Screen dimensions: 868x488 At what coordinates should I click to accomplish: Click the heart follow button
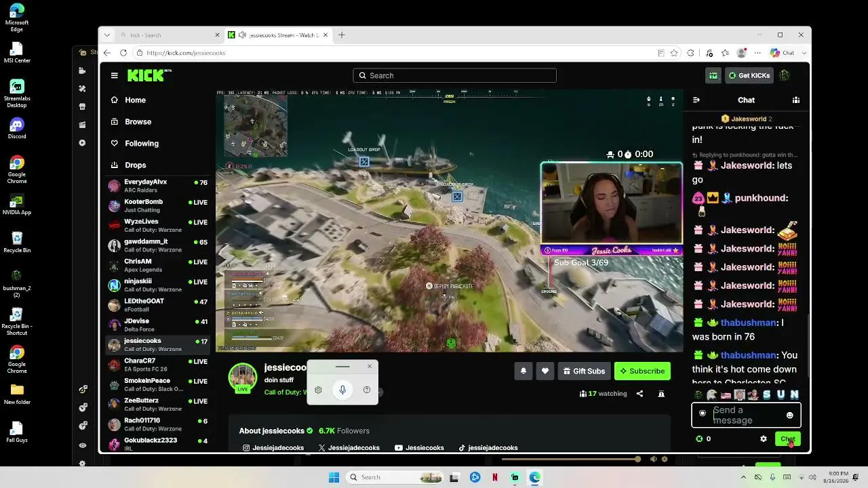pos(545,371)
